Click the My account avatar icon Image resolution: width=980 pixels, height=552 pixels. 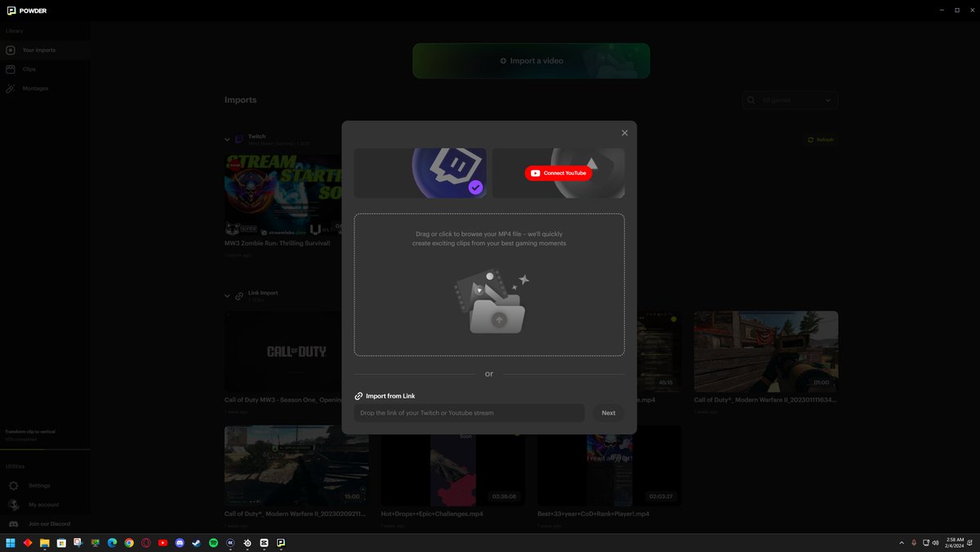13,505
